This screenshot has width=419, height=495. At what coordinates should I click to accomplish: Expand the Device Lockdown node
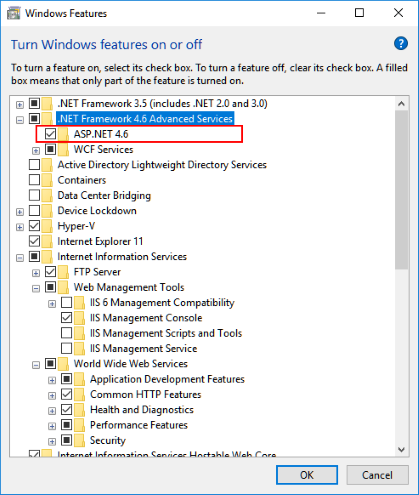20,212
